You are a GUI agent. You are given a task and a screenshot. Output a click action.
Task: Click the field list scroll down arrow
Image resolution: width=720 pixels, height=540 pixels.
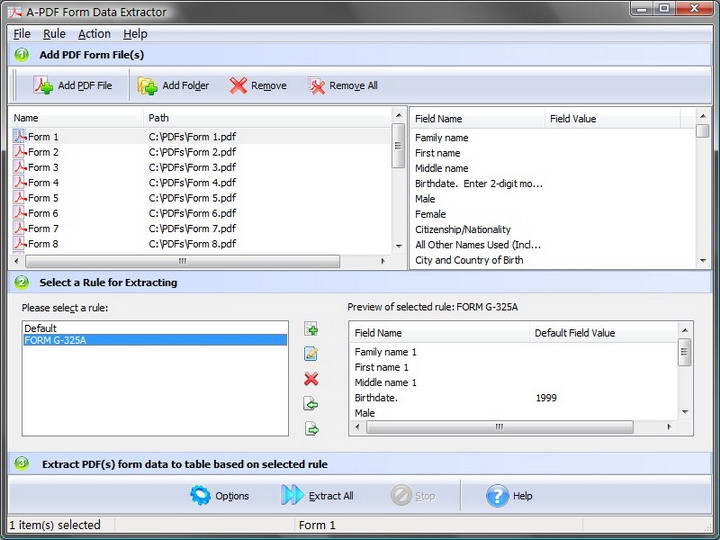click(703, 260)
